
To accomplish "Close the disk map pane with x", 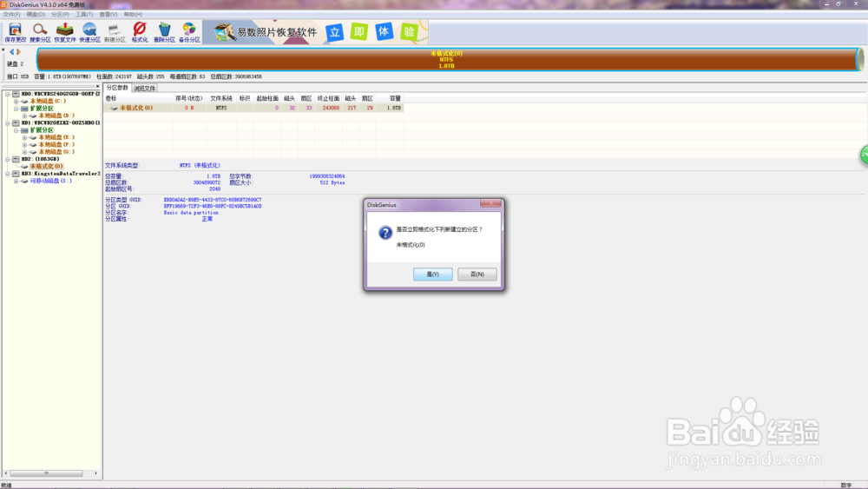I will 3,50.
